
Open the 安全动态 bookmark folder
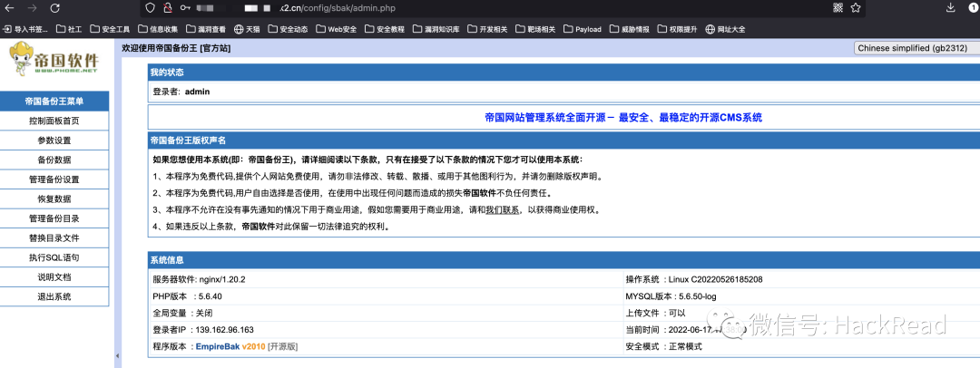288,29
